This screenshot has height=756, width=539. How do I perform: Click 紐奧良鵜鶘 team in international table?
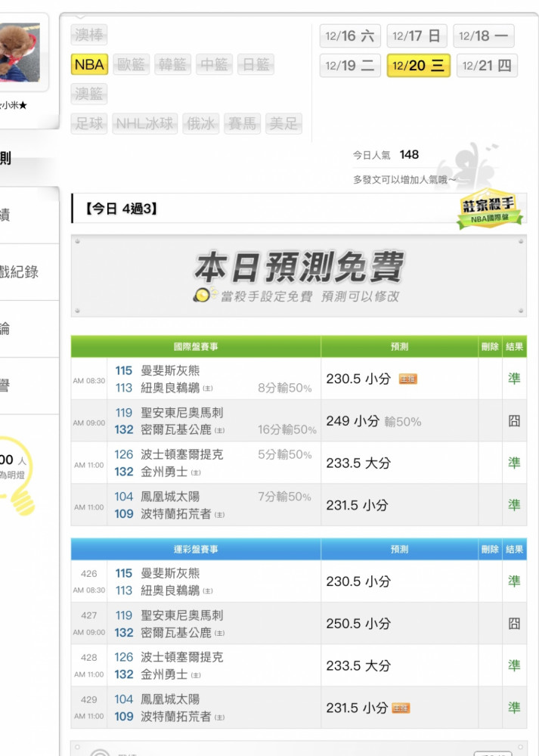pos(169,388)
